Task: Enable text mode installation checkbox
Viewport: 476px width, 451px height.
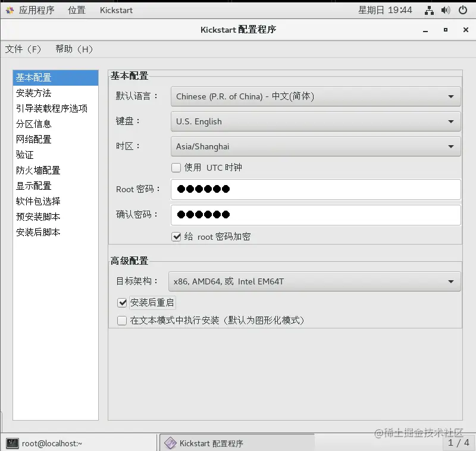Action: (x=122, y=320)
